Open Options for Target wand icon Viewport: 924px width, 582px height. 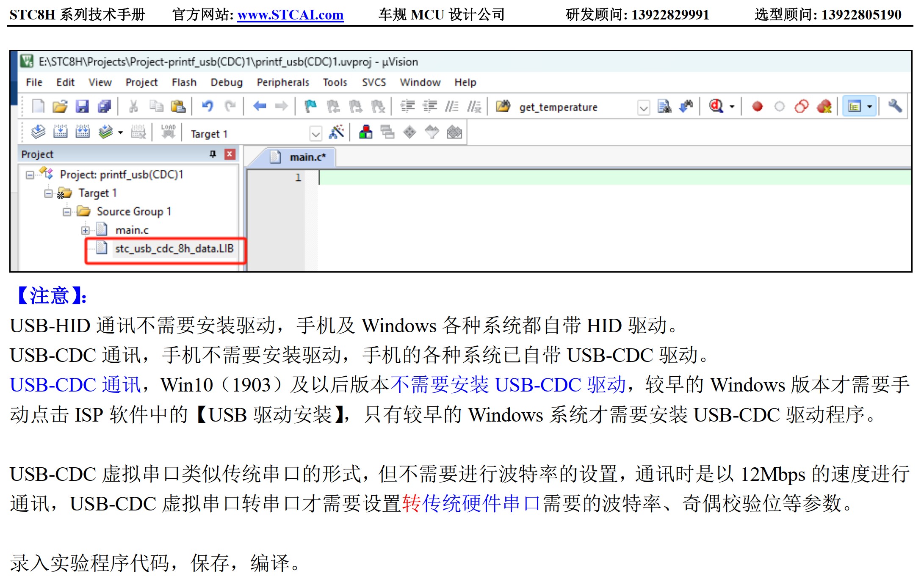click(x=336, y=132)
